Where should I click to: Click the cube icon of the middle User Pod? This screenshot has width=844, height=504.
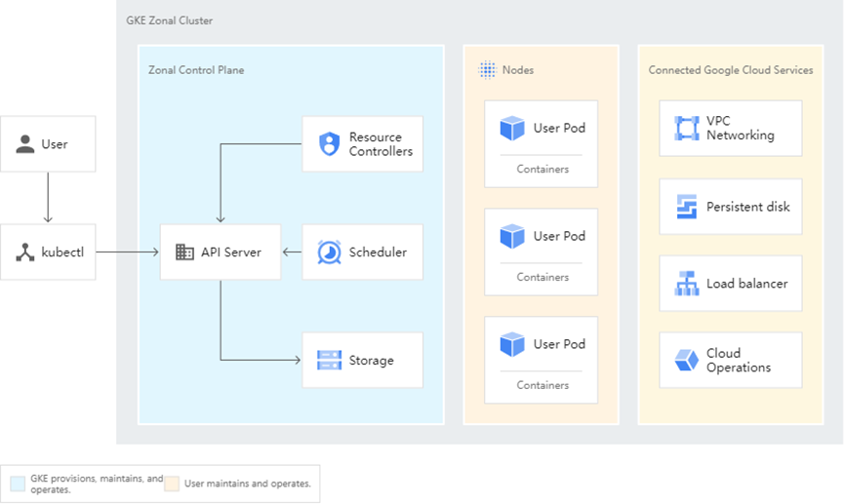[512, 236]
